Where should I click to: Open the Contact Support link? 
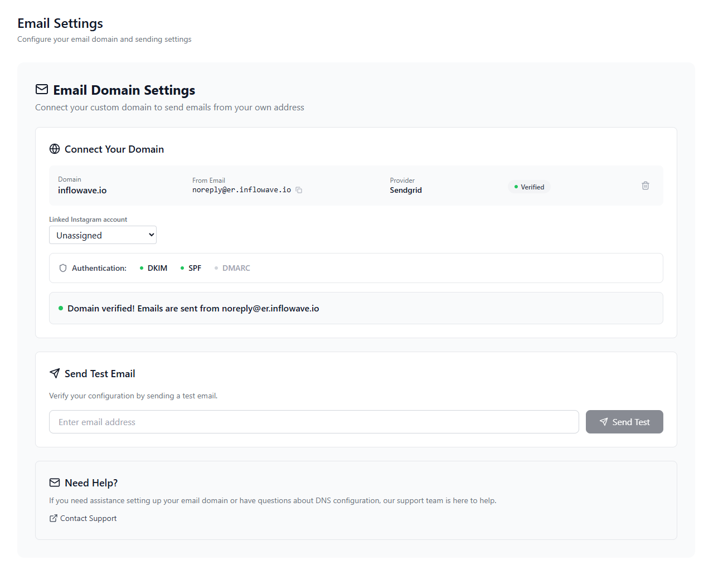[x=88, y=518]
